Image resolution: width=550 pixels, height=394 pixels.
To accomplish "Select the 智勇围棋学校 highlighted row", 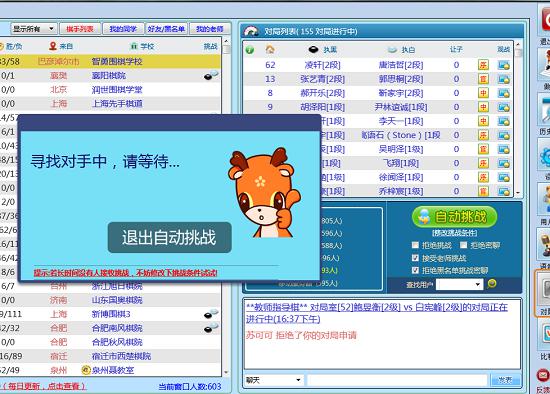I will coord(110,61).
